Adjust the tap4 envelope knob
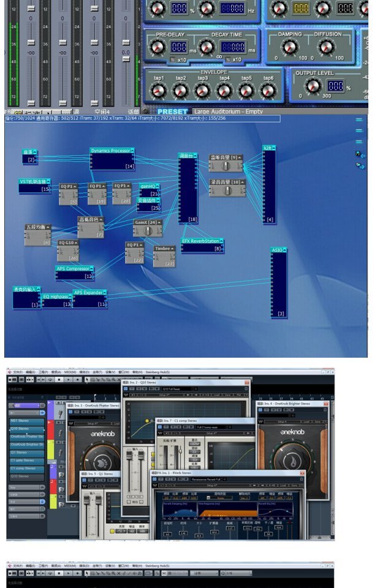The width and height of the screenshot is (380, 588). click(x=224, y=91)
